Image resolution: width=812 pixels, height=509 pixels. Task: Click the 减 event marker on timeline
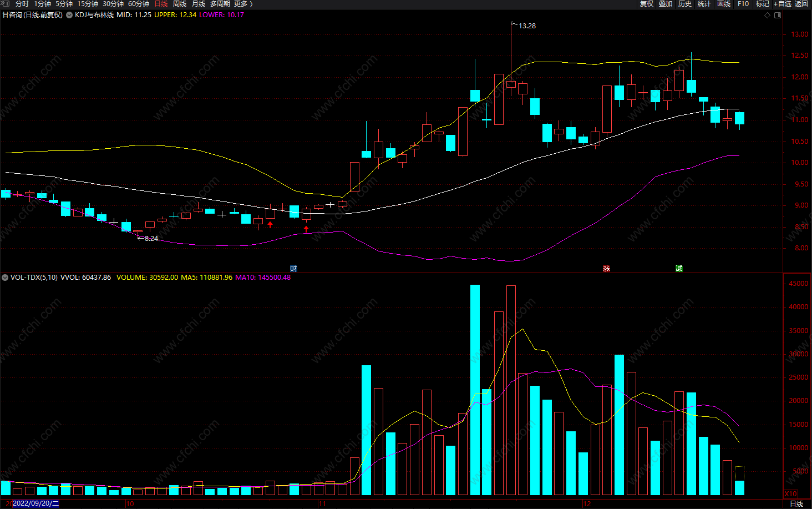click(679, 269)
